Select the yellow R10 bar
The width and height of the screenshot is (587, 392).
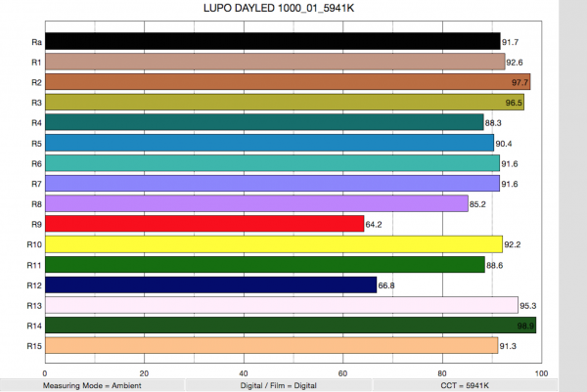point(273,244)
